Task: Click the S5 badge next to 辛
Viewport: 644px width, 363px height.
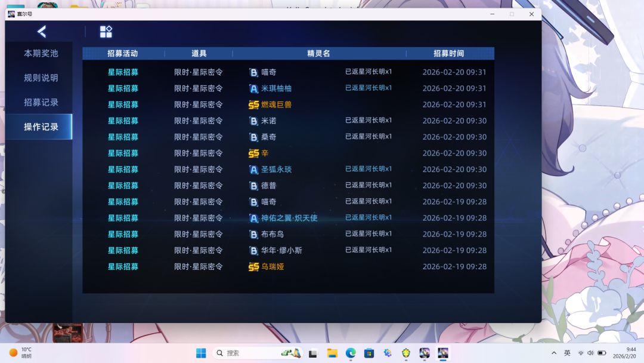Action: pyautogui.click(x=253, y=153)
